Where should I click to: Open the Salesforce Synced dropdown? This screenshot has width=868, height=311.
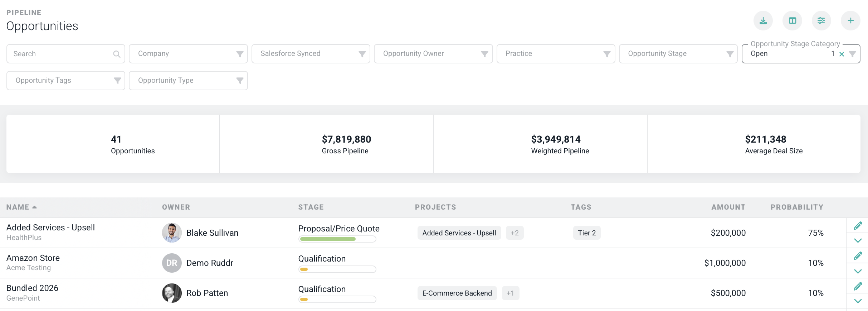pyautogui.click(x=311, y=54)
